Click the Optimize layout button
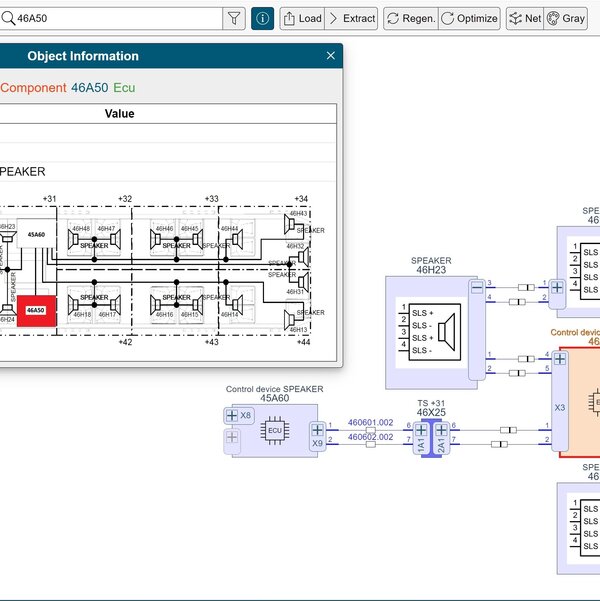This screenshot has height=601, width=600. (469, 18)
